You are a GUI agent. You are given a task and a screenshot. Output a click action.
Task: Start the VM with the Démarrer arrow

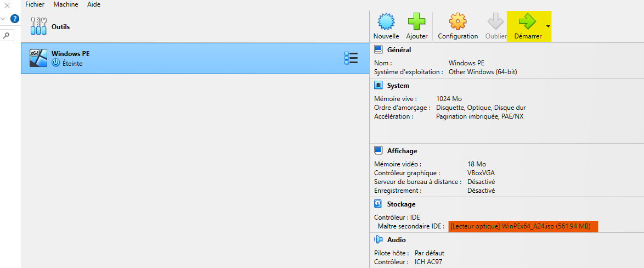pyautogui.click(x=527, y=22)
